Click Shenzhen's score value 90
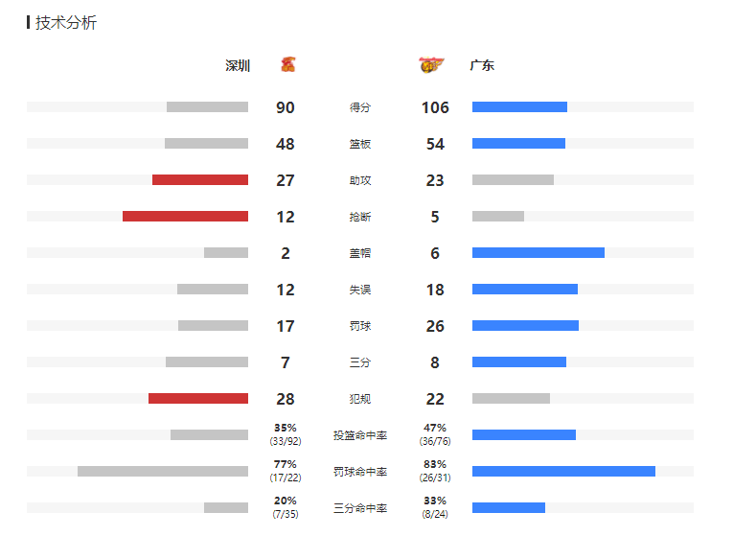This screenshot has height=536, width=756. click(x=286, y=107)
